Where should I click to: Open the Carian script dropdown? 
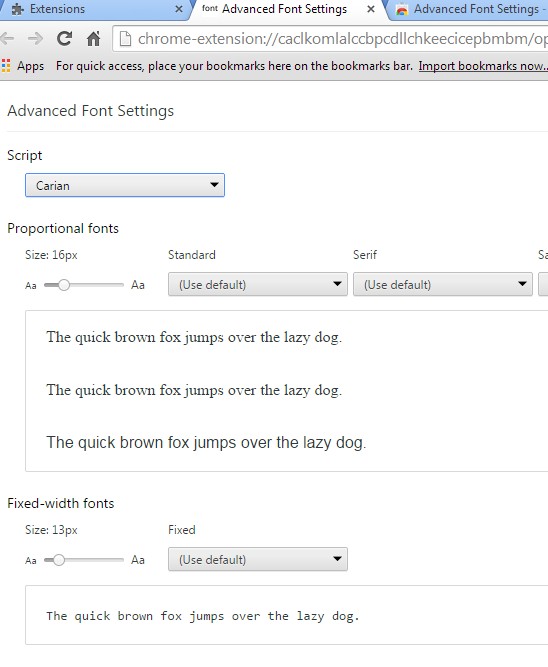[125, 185]
